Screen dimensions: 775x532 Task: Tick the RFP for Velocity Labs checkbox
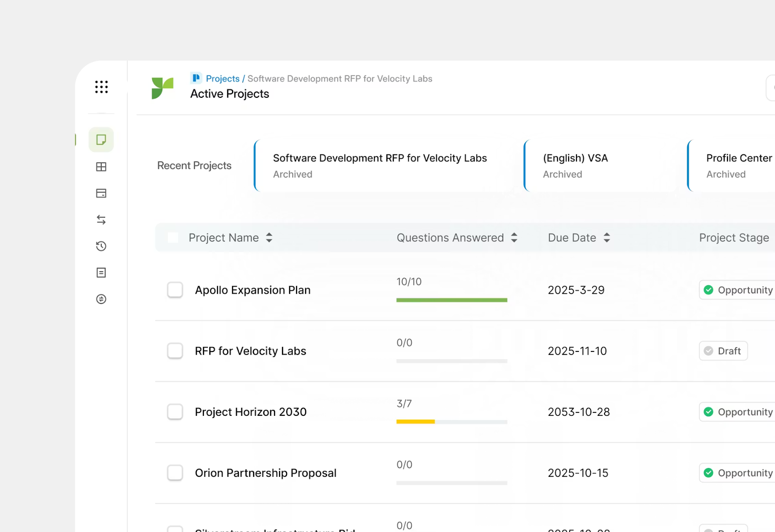175,351
